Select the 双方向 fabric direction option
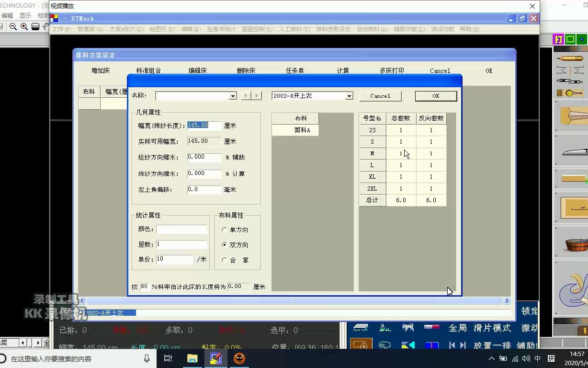 (x=224, y=244)
